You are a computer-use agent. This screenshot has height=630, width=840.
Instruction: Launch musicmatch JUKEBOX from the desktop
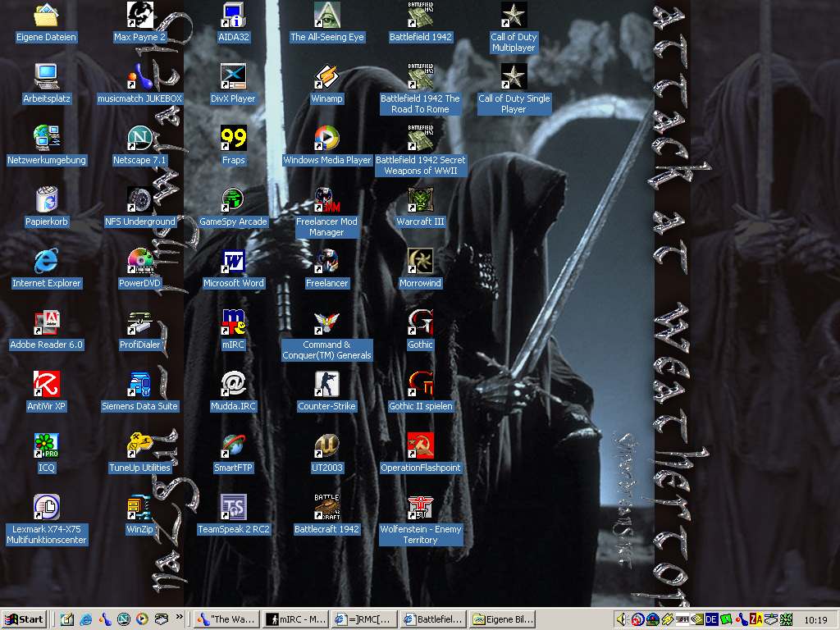click(x=139, y=76)
